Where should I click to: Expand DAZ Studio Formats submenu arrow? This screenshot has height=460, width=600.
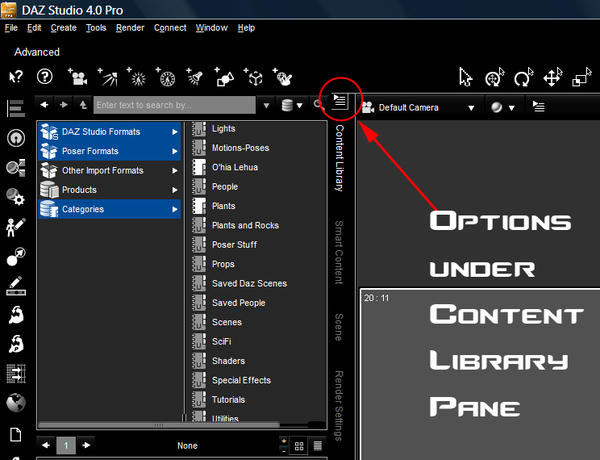coord(174,132)
